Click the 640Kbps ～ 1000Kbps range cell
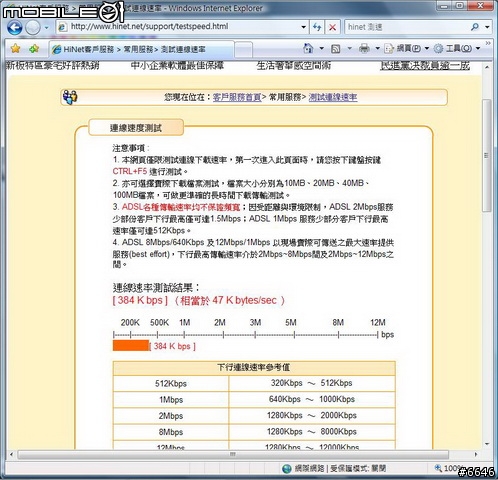498x480 pixels. pos(312,399)
